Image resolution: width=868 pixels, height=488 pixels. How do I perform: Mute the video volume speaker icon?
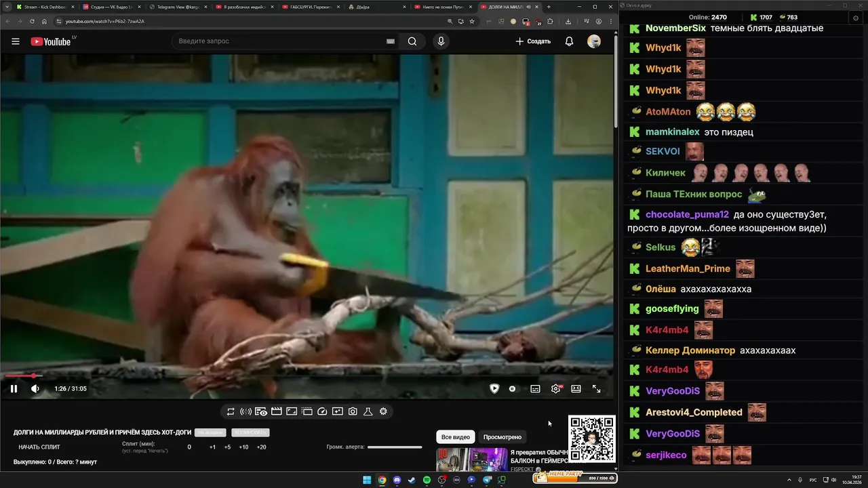pos(35,388)
